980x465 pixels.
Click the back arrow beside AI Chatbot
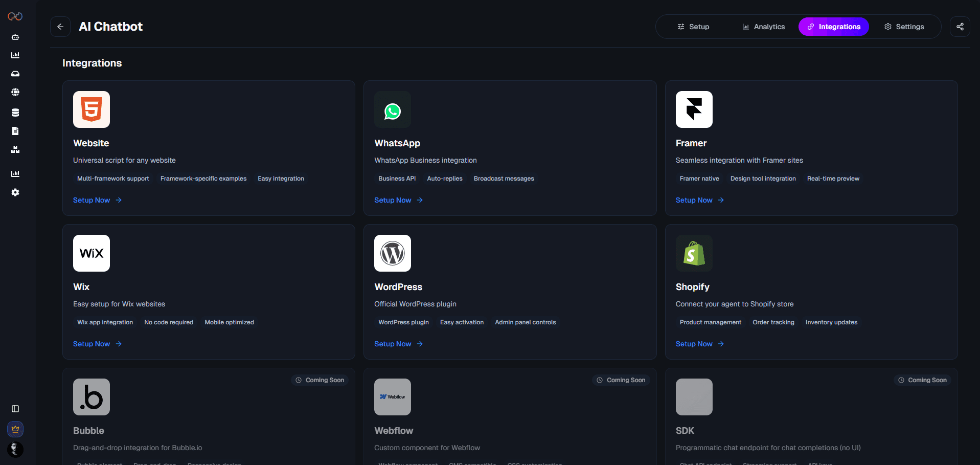[x=60, y=27]
